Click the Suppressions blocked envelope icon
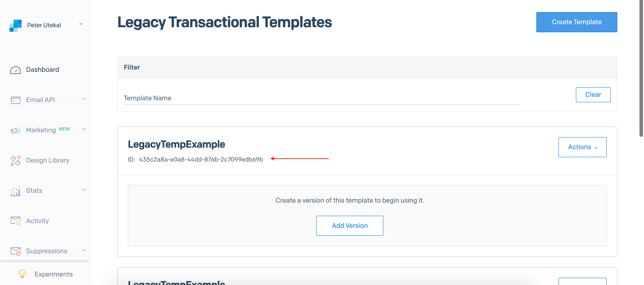 pos(16,251)
